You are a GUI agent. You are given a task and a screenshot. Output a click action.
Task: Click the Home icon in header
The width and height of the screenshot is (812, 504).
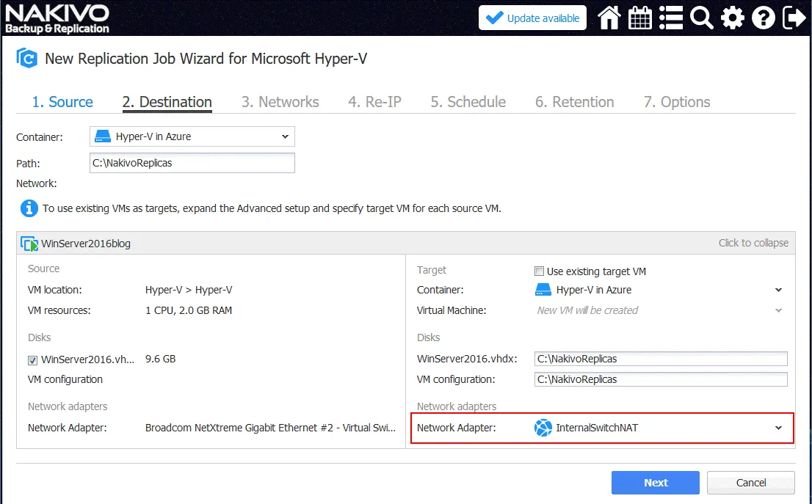tap(609, 18)
